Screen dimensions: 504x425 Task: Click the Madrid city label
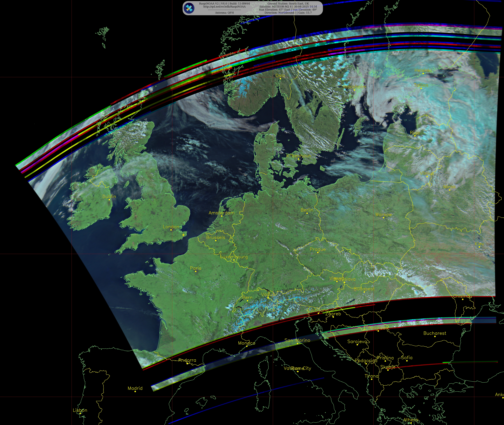(135, 388)
